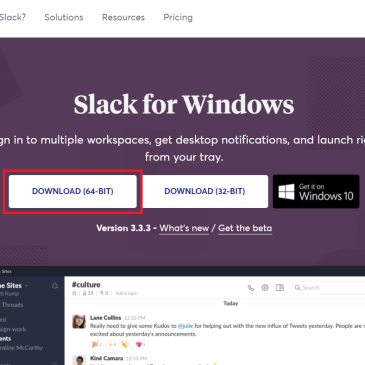Click the Slack for Windows heading
Screen dimensions: 365x365
(184, 104)
